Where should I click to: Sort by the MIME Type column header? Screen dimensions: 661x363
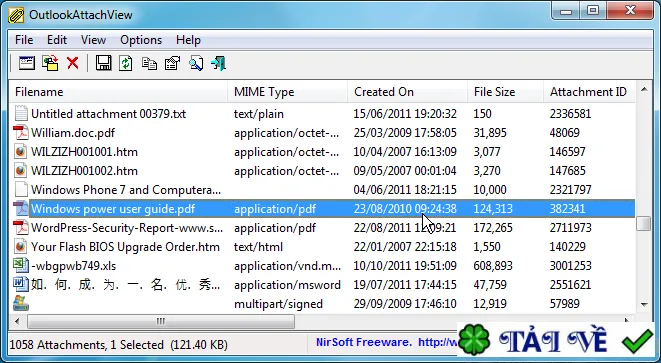coord(288,92)
